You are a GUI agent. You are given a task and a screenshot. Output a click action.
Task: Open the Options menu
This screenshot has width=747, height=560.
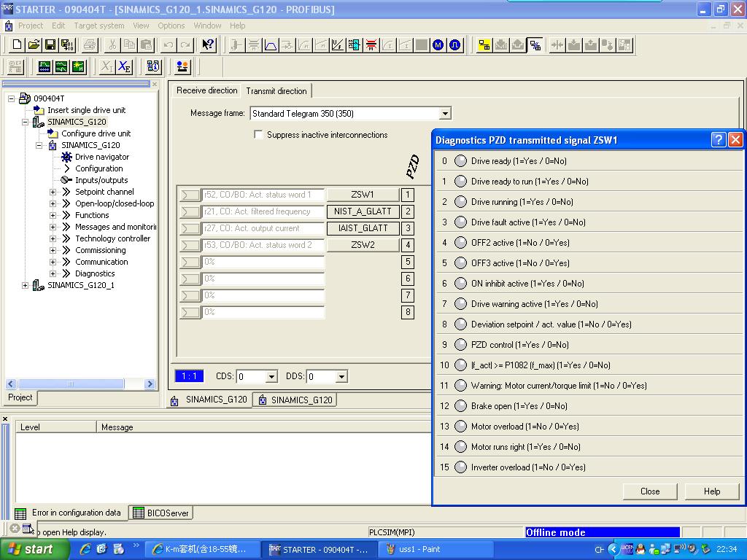click(x=171, y=26)
